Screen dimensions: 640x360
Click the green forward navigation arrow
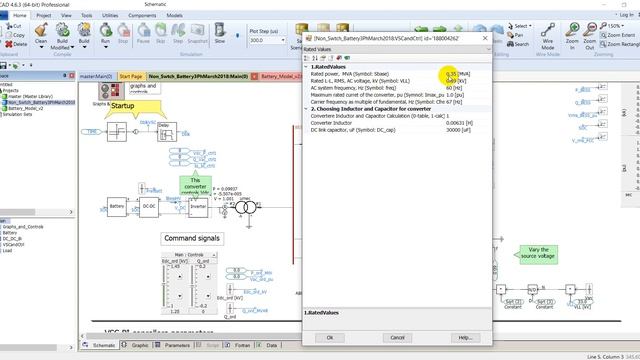point(440,29)
